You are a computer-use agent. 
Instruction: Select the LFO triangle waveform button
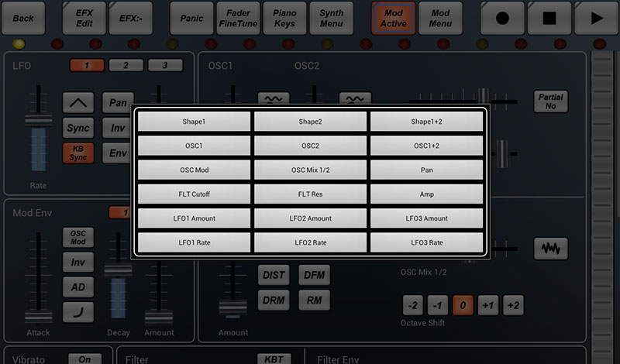point(78,103)
